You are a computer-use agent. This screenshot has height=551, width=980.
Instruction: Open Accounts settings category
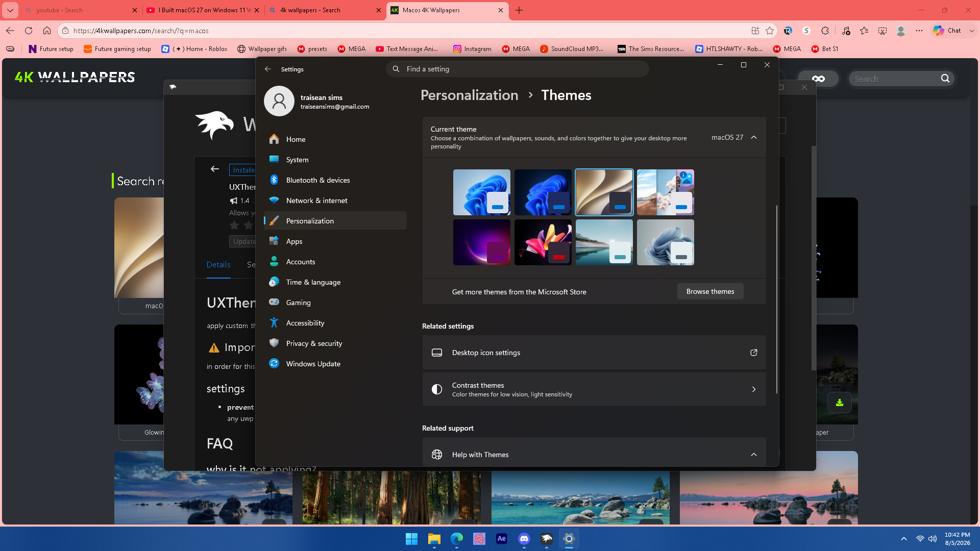(x=335, y=262)
